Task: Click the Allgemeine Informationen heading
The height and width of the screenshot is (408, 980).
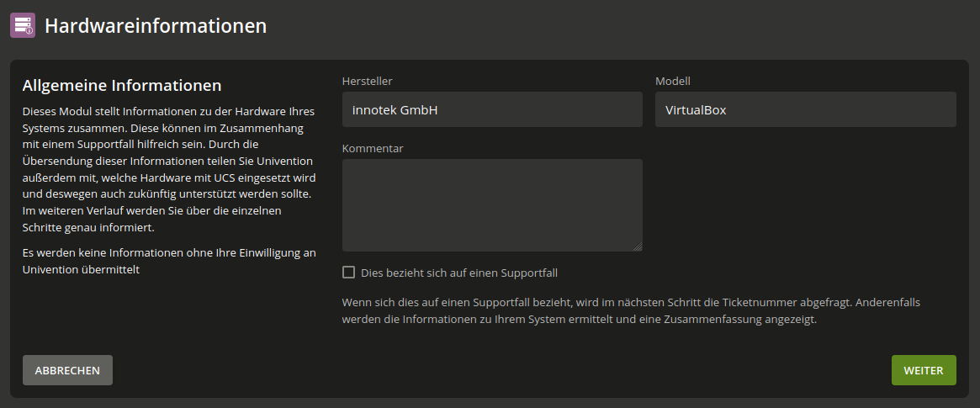Action: point(122,85)
